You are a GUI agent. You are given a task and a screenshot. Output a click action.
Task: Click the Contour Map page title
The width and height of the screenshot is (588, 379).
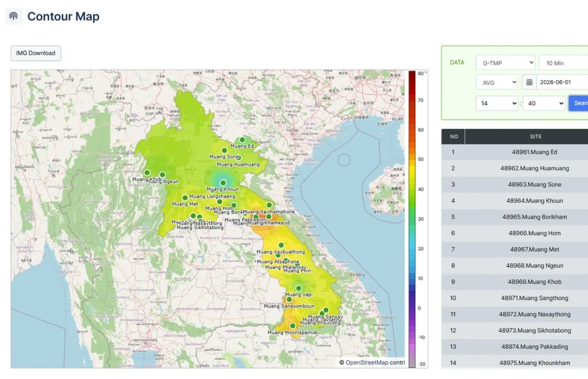(x=63, y=16)
